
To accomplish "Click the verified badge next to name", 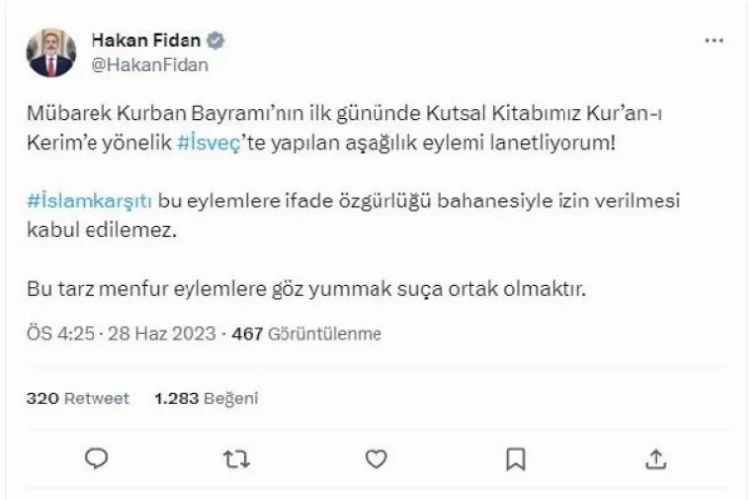I will [215, 41].
